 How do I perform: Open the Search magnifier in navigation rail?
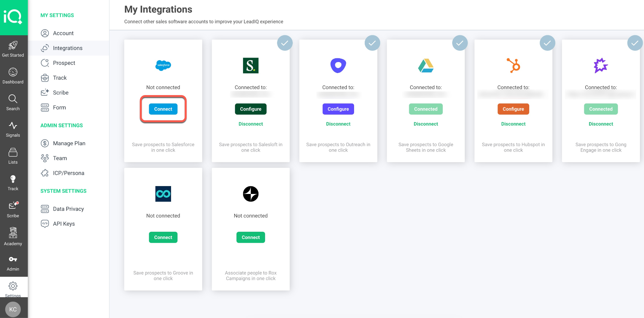click(13, 99)
